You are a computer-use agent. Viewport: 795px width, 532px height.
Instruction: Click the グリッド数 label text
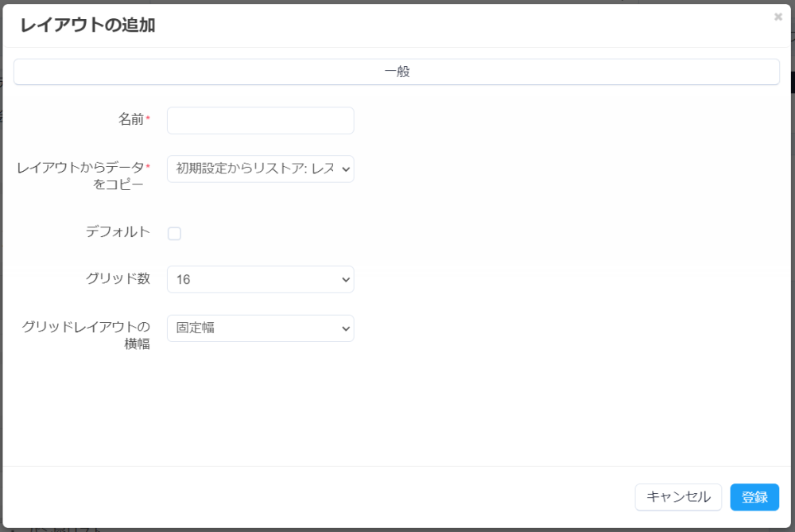(x=118, y=278)
